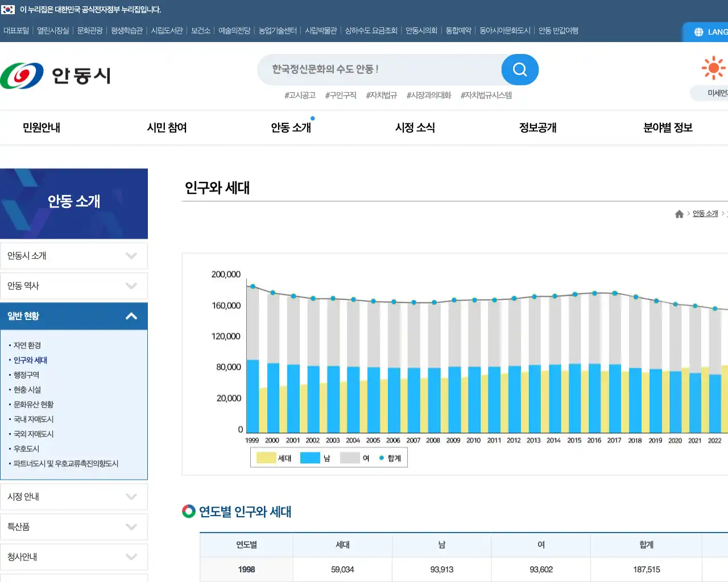Open the 우호도시 submenu item
This screenshot has width=728, height=582.
(x=27, y=449)
